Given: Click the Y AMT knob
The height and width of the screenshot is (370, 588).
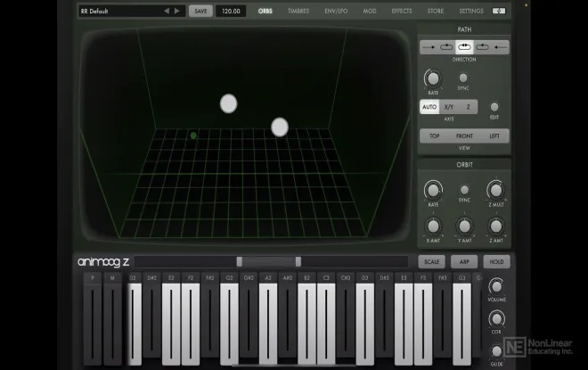Looking at the screenshot, I should point(465,226).
